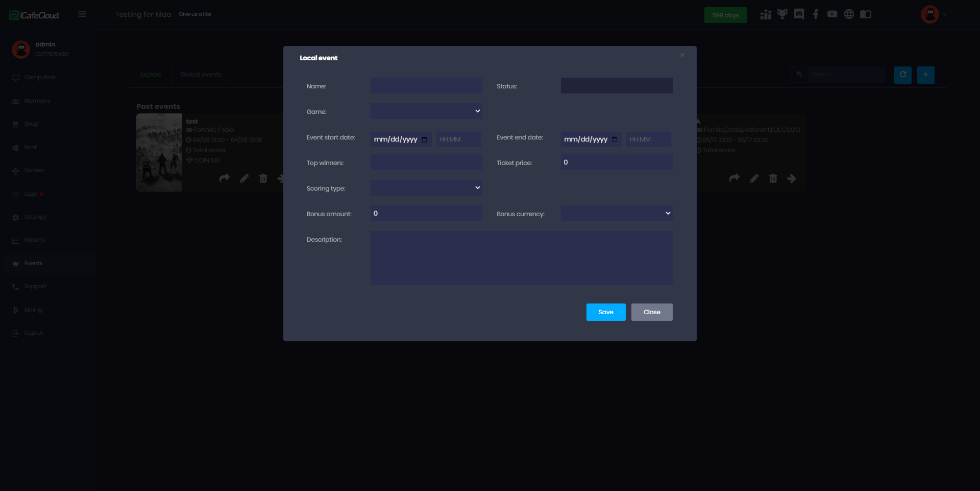Open calendar picker for Event end date
This screenshot has width=980, height=491.
pos(615,139)
